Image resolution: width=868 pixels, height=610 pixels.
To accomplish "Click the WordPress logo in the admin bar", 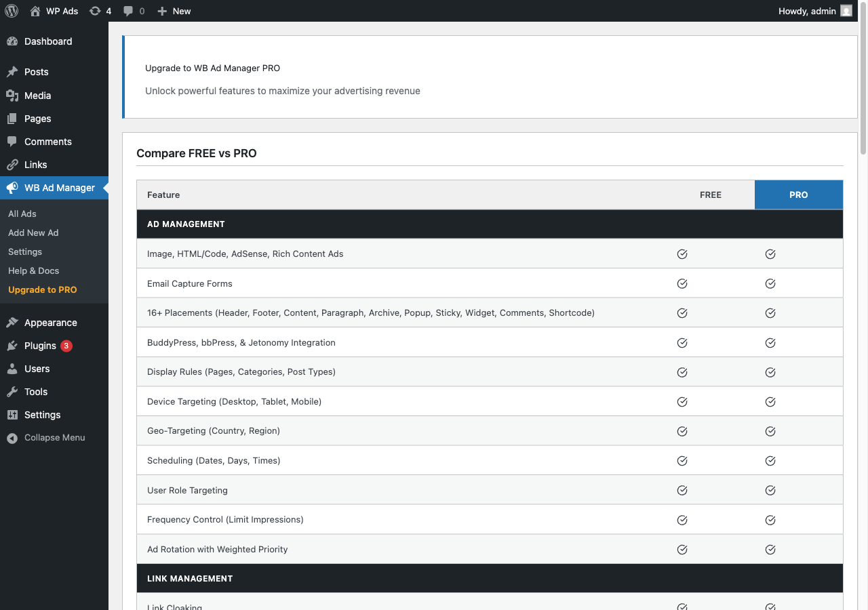I will click(x=11, y=11).
